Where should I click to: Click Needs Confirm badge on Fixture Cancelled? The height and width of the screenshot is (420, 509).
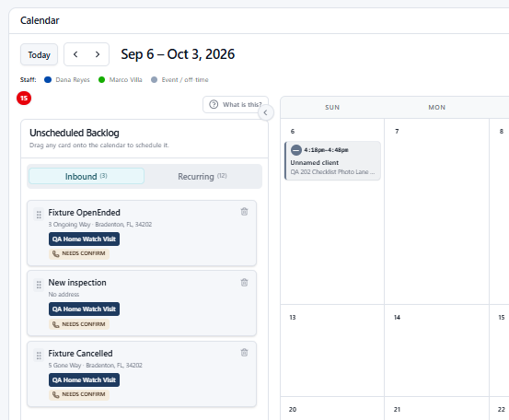pos(79,394)
